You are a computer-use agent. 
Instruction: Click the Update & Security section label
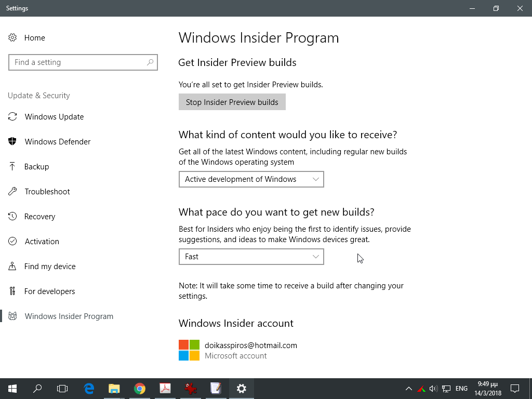click(x=38, y=96)
